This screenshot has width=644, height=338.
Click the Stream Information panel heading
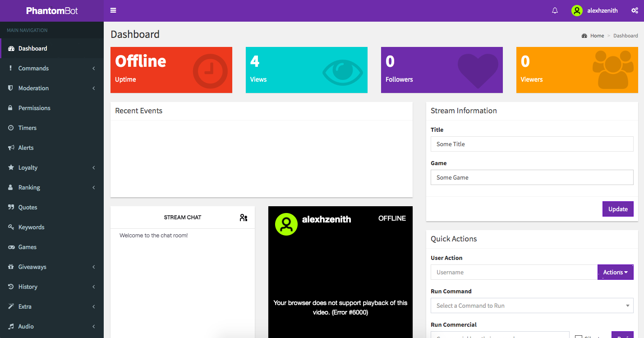(464, 111)
